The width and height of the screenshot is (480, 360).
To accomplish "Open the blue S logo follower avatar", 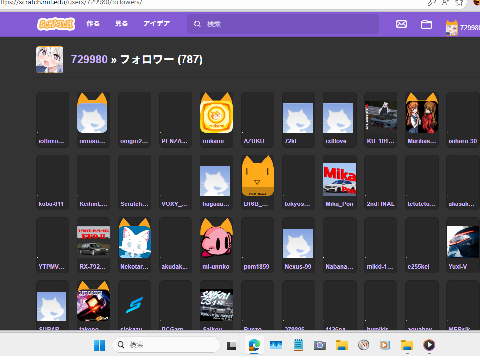I will click(x=135, y=305).
